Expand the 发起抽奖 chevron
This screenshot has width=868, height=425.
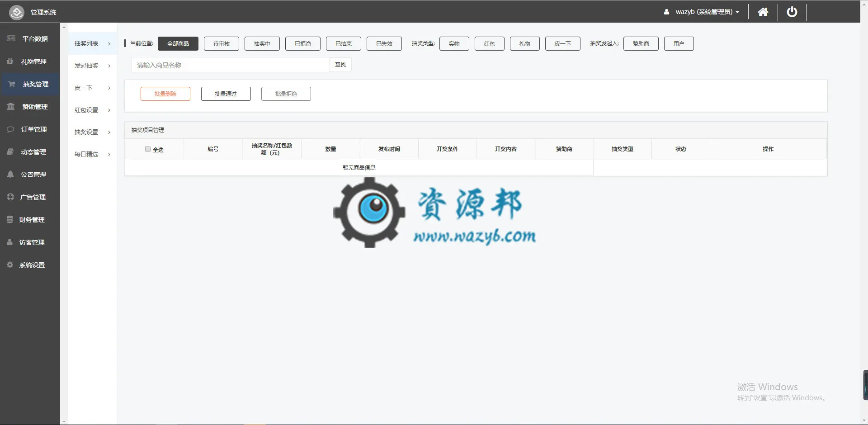[109, 66]
